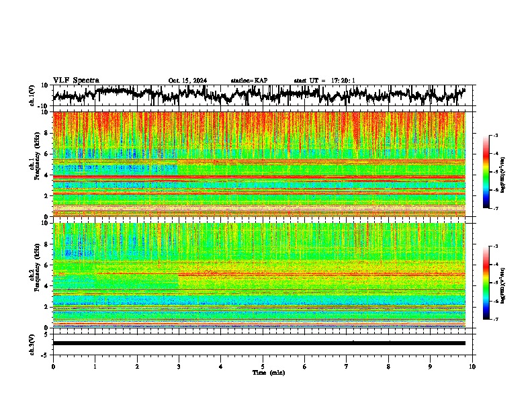
Task: Select the date text "Oct. 15, 2024"
Action: (187, 81)
